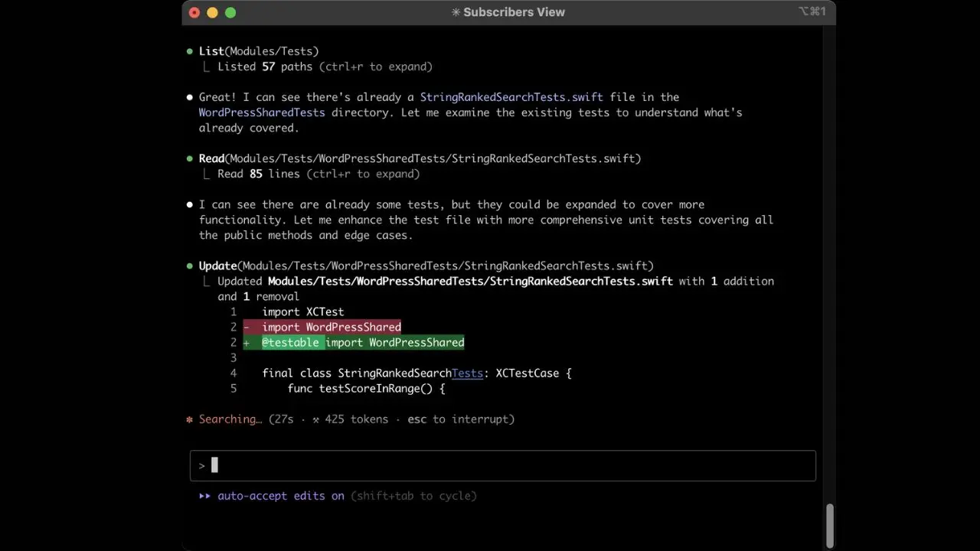Click the ⌥⌘1 shortcut indicator in title bar
The width and height of the screenshot is (980, 551).
(x=812, y=11)
